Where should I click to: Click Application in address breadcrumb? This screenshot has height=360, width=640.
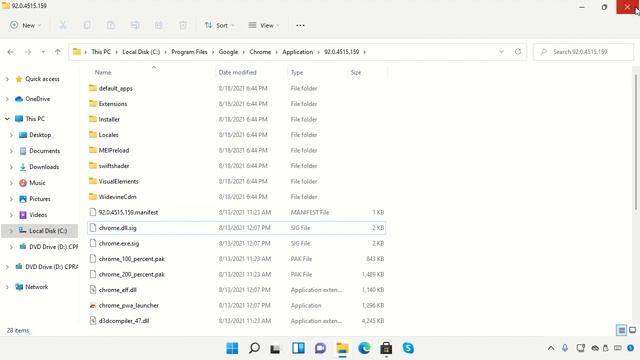pyautogui.click(x=298, y=52)
